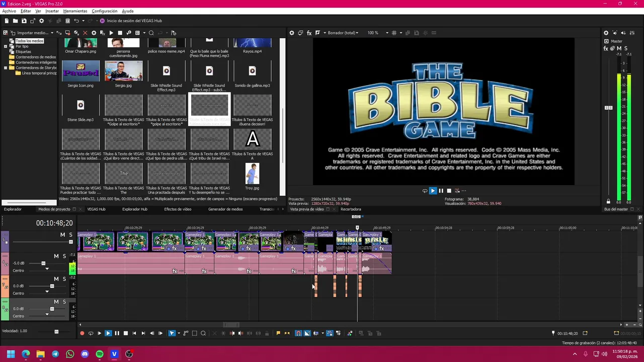Open the Editar menu
Viewport: 644px width, 362px height.
click(26, 11)
